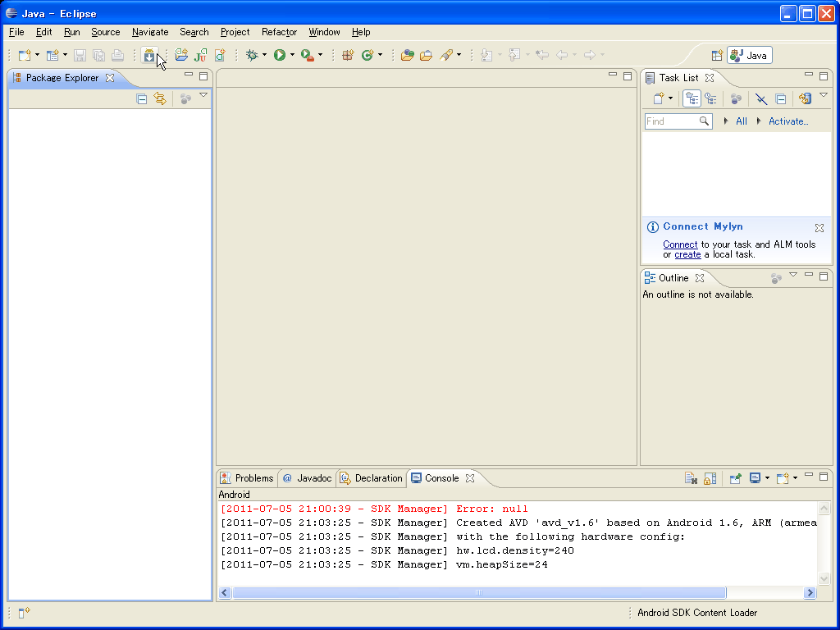Select the Task List tab
840x630 pixels.
click(x=679, y=78)
